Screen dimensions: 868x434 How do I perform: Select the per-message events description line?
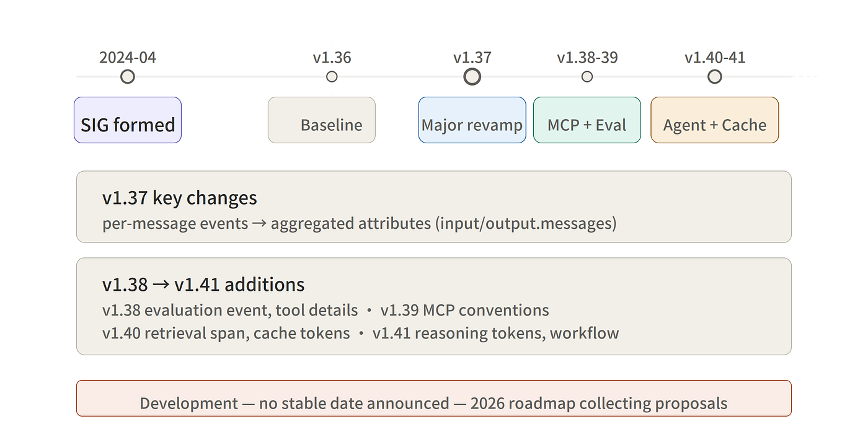pyautogui.click(x=360, y=223)
